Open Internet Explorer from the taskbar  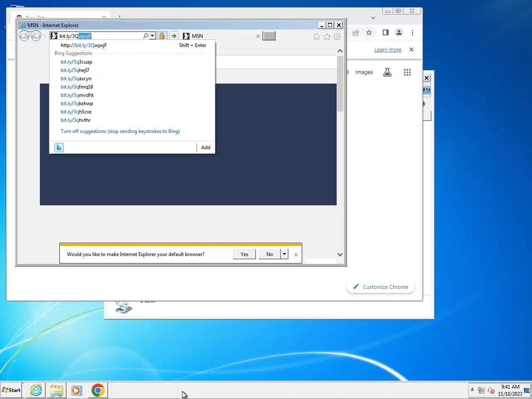pyautogui.click(x=36, y=390)
